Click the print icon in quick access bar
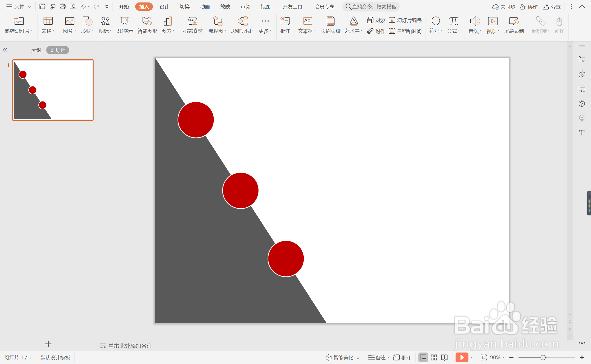The height and width of the screenshot is (364, 591). pyautogui.click(x=63, y=7)
